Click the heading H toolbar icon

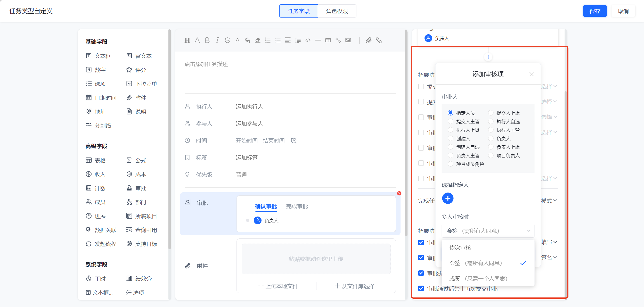click(187, 40)
